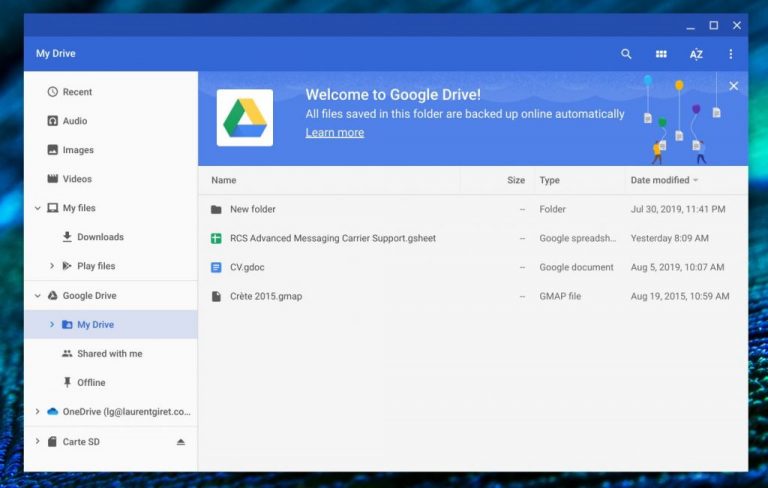
Task: Click date Aug 19, 2015, 10:59 AM
Action: (x=680, y=296)
